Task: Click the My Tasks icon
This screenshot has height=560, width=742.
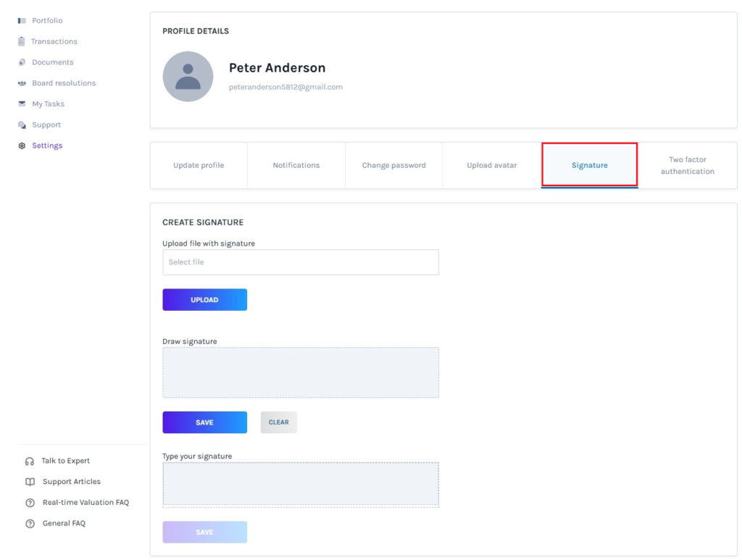Action: point(22,104)
